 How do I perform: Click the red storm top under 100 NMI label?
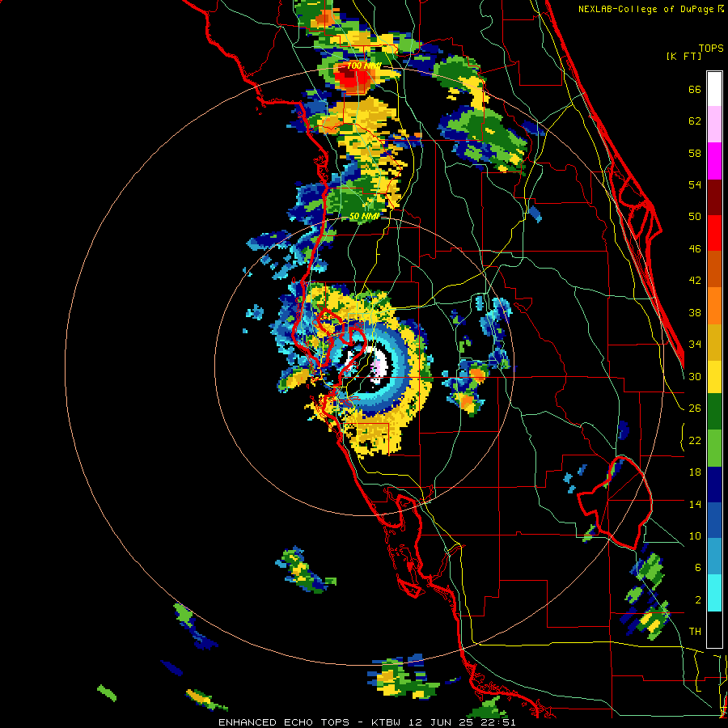pyautogui.click(x=352, y=78)
